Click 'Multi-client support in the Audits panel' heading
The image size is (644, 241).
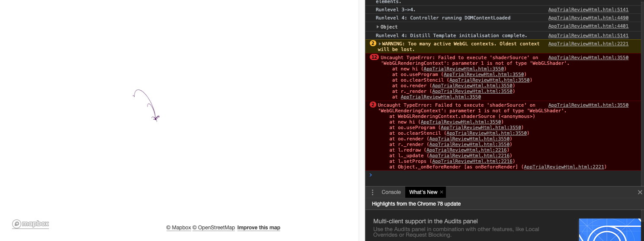coord(426,221)
